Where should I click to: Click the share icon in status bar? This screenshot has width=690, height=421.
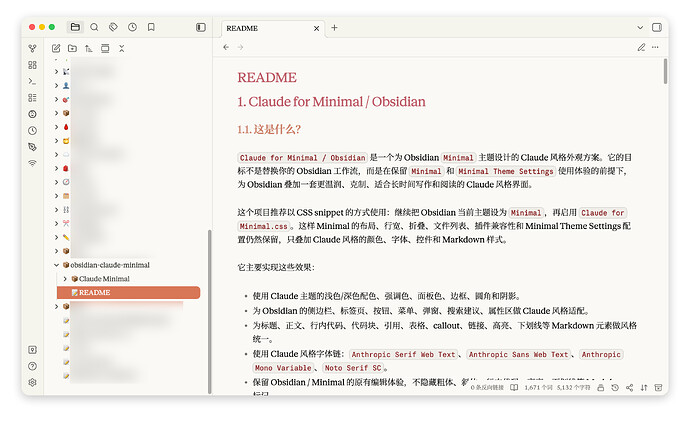click(x=630, y=388)
